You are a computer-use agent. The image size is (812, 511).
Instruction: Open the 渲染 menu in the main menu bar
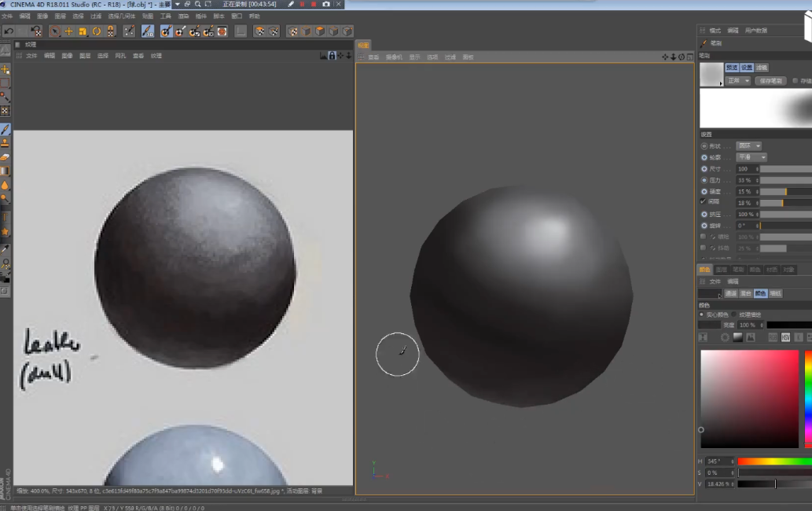(183, 16)
